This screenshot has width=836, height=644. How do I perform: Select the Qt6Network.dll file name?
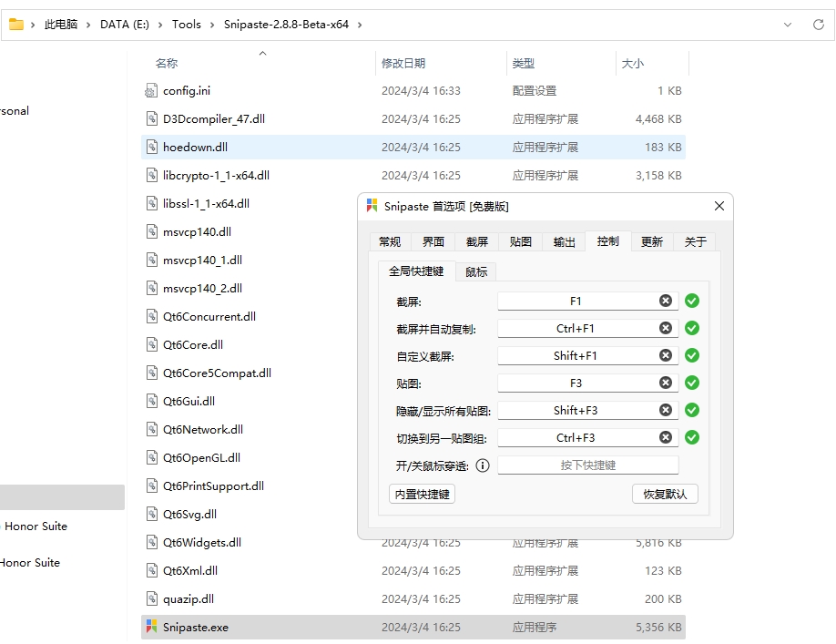tap(202, 429)
